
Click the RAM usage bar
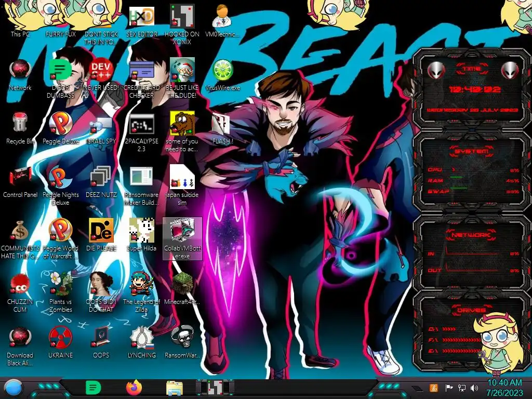(473, 181)
